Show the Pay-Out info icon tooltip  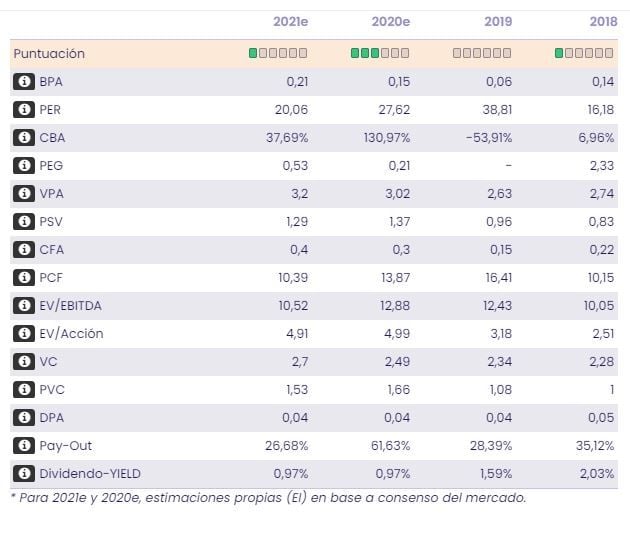pos(23,446)
